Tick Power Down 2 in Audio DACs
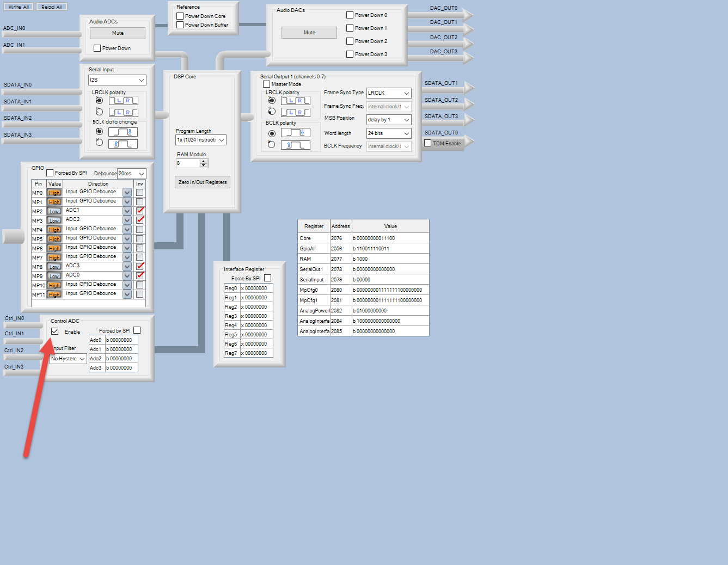728x565 pixels. pyautogui.click(x=350, y=41)
